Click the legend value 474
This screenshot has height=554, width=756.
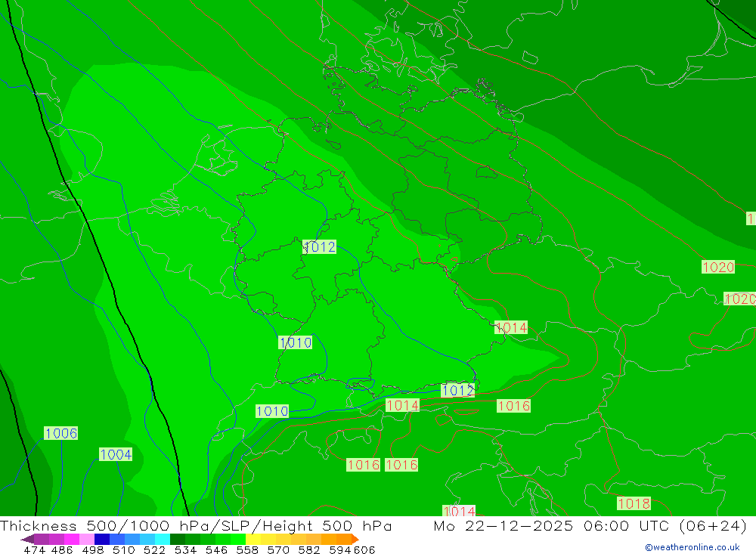pyautogui.click(x=34, y=549)
